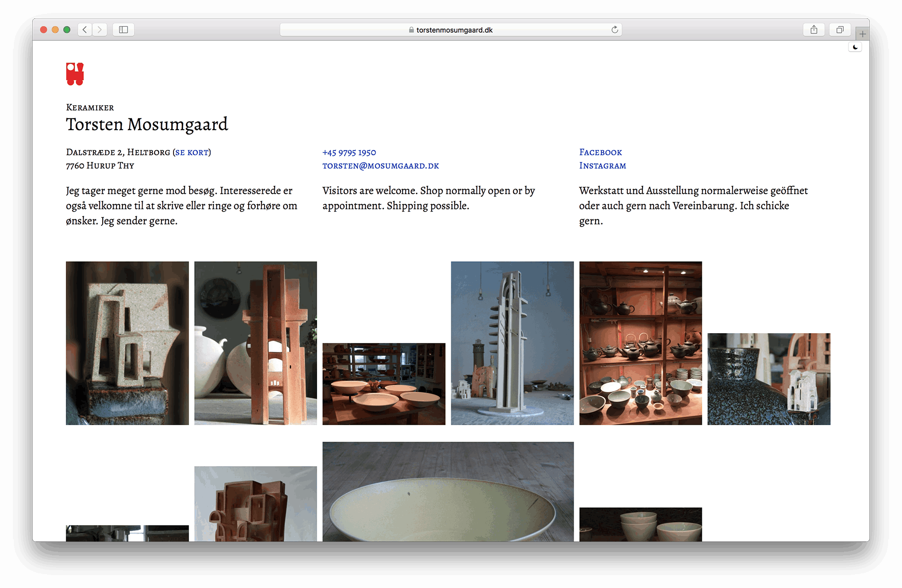Viewport: 902px width, 588px height.
Task: Toggle dark mode with moon icon
Action: (x=855, y=47)
